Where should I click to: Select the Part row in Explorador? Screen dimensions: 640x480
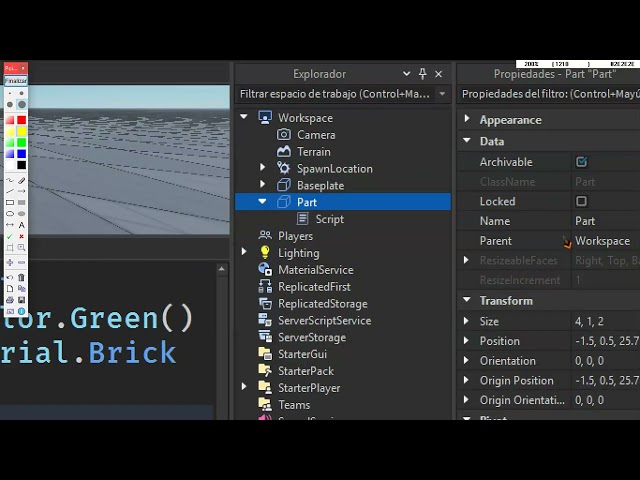coord(343,202)
